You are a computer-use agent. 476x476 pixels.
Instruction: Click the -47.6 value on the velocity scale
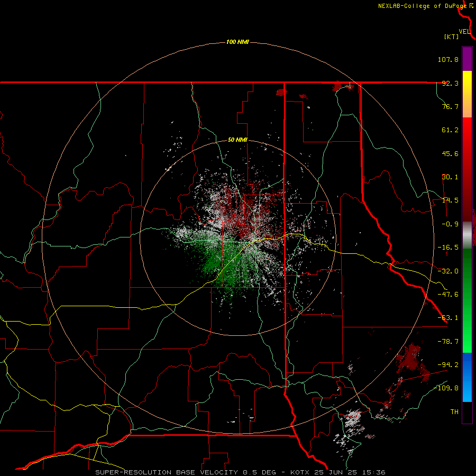click(x=448, y=295)
